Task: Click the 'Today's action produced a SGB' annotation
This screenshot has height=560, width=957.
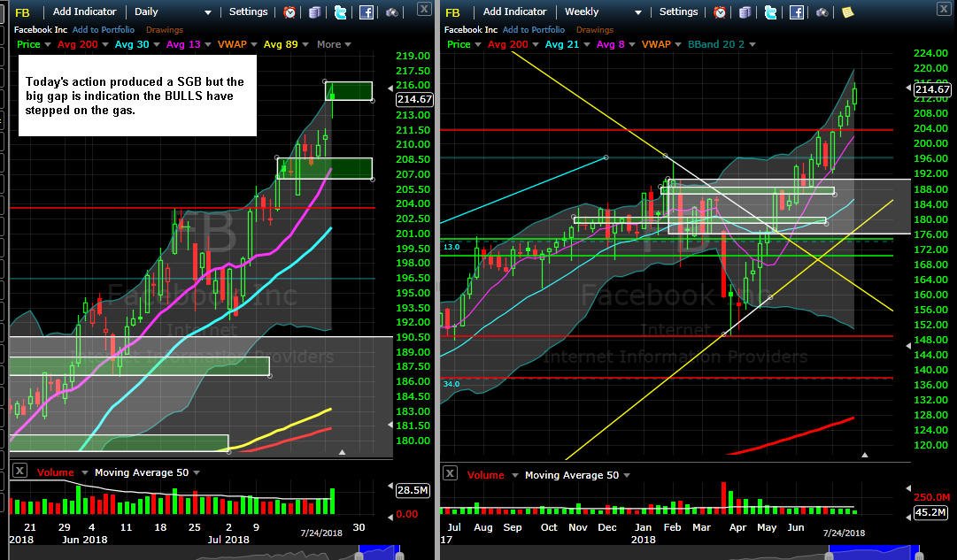Action: tap(137, 96)
